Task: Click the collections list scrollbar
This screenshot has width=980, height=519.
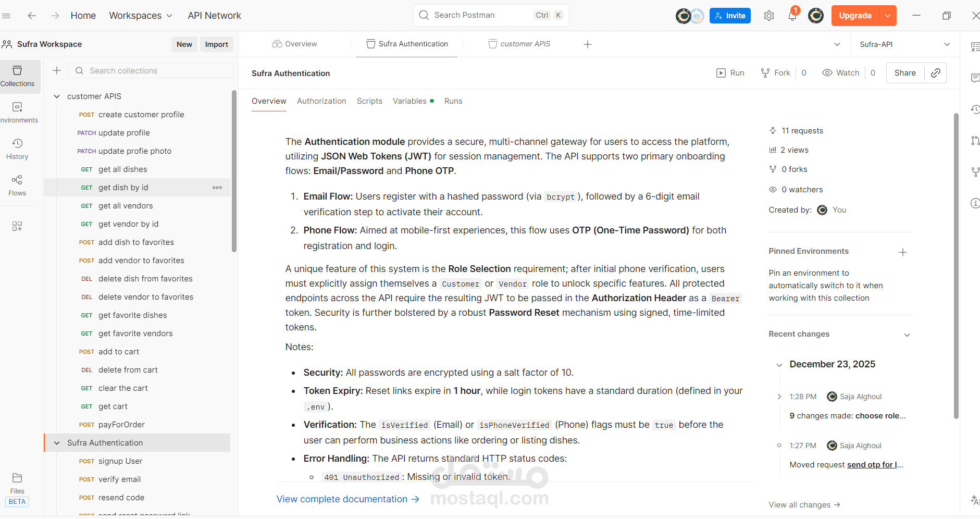Action: coord(234,171)
